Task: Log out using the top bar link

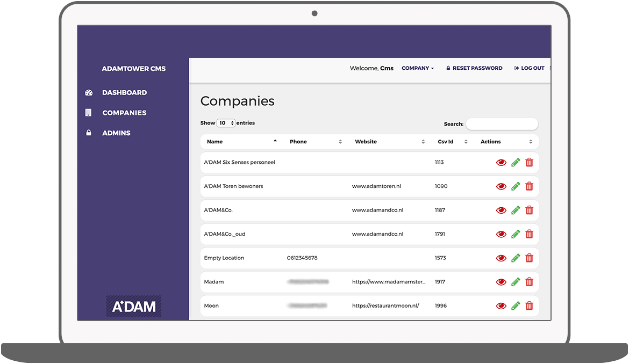Action: [x=529, y=68]
